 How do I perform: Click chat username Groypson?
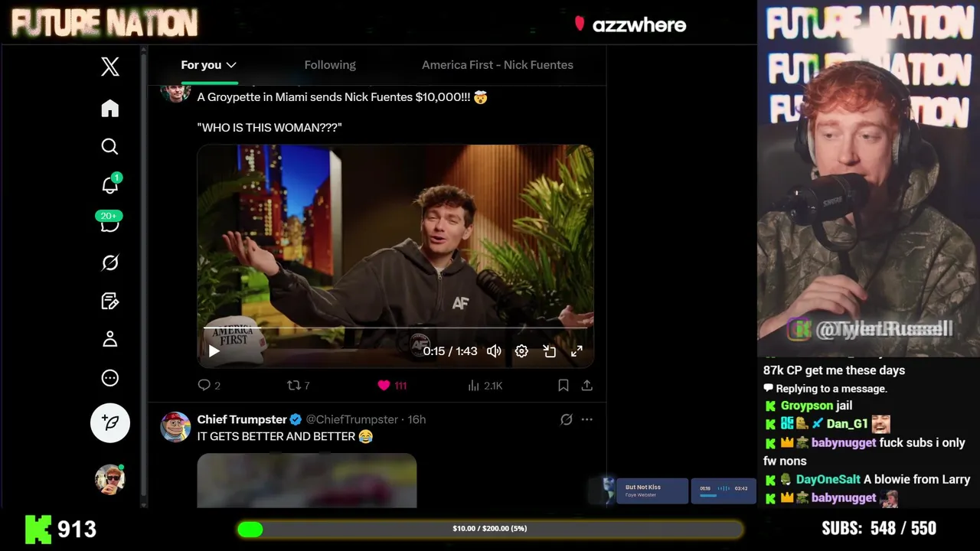(x=806, y=406)
